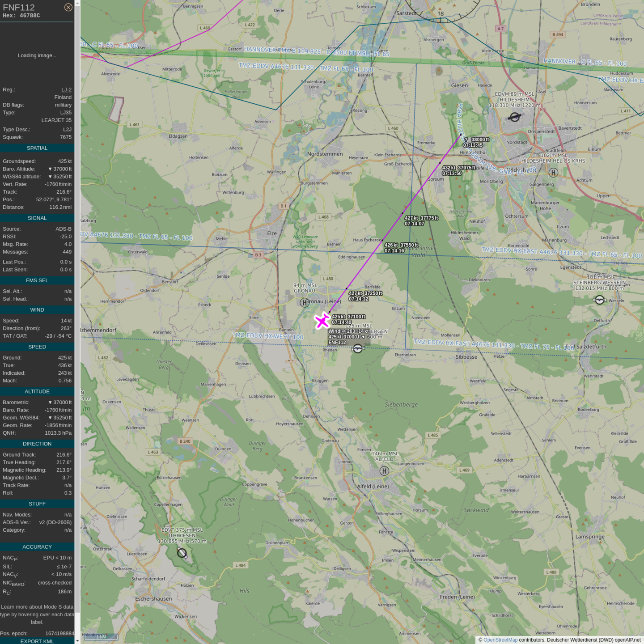
Task: Open the LJ-2 registration link
Action: pyautogui.click(x=66, y=89)
